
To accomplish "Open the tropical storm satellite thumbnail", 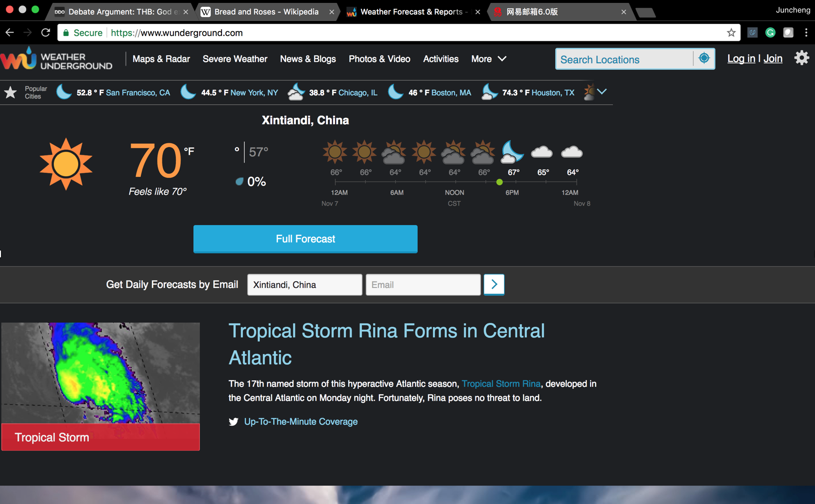I will click(x=101, y=373).
